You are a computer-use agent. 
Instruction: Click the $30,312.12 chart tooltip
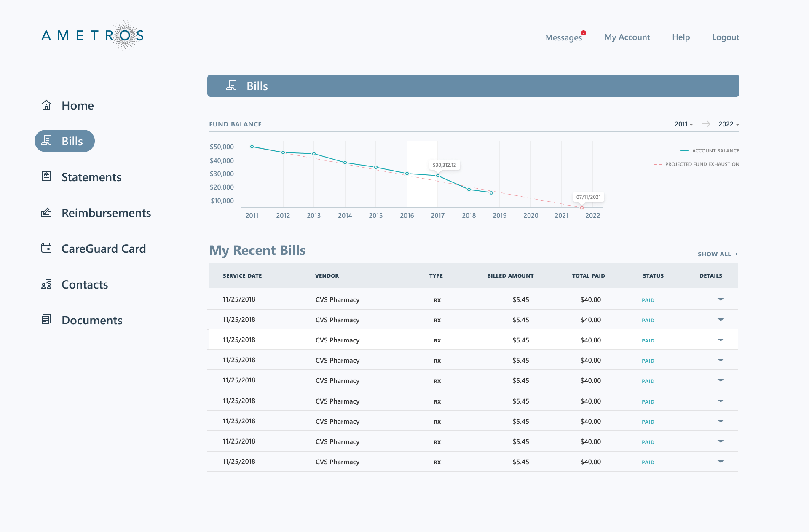[x=444, y=165]
